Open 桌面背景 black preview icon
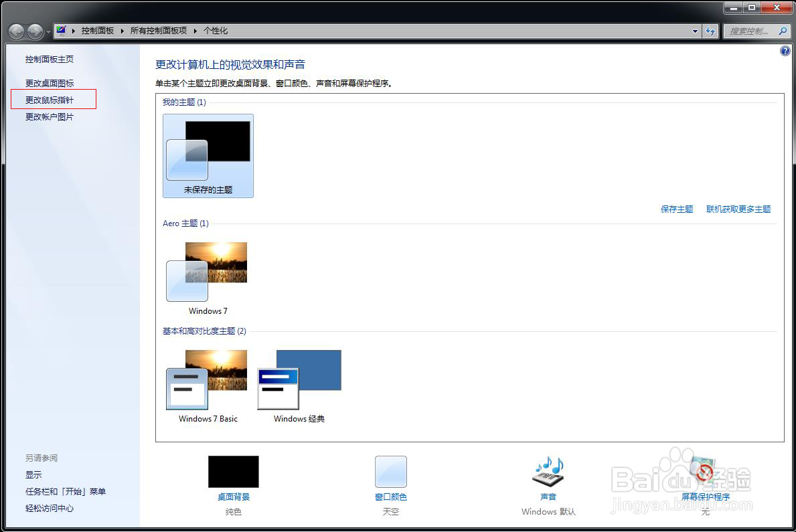 [x=234, y=472]
